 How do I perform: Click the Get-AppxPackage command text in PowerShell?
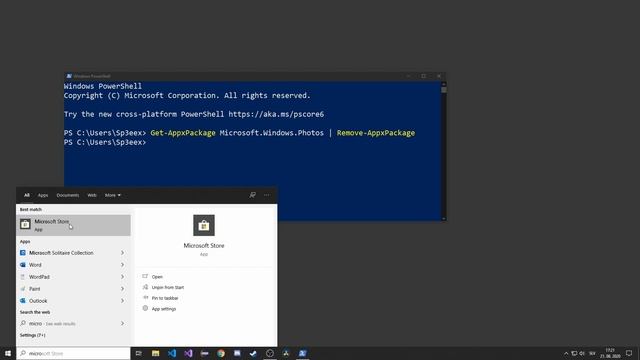[183, 133]
